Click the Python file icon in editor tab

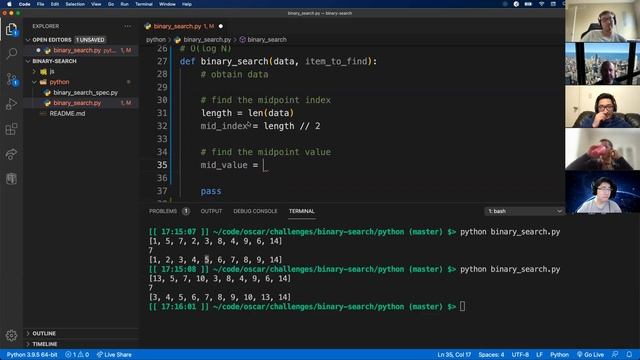[x=148, y=26]
